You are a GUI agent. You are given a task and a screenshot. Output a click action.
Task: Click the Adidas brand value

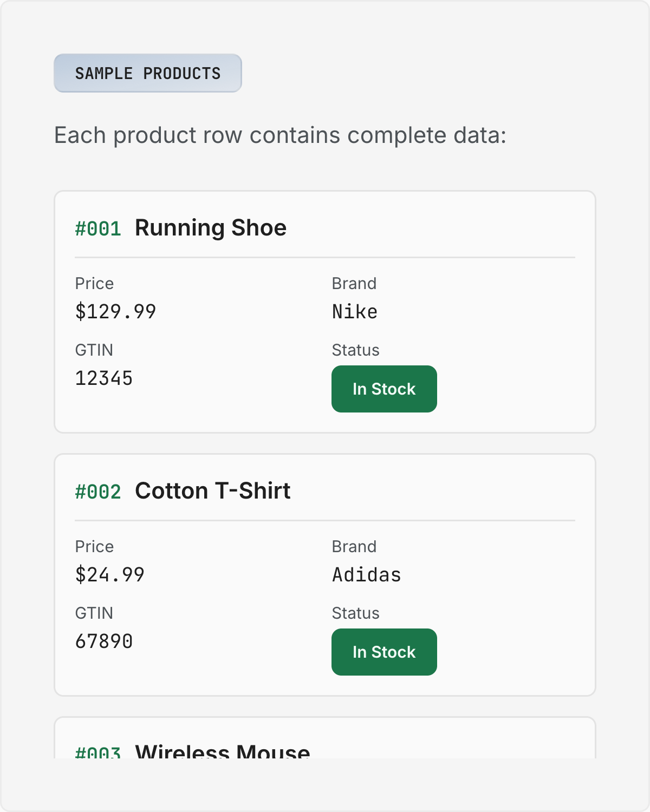(367, 574)
